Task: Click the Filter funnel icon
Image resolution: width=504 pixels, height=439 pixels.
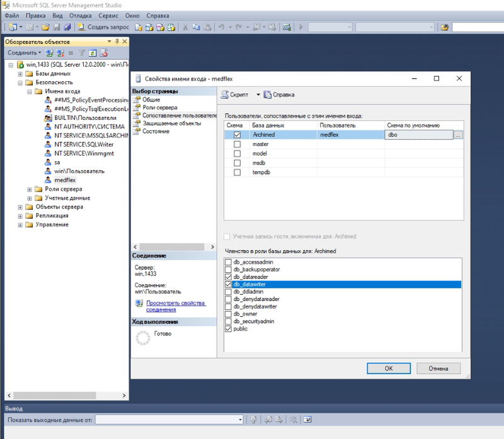Action: 82,53
